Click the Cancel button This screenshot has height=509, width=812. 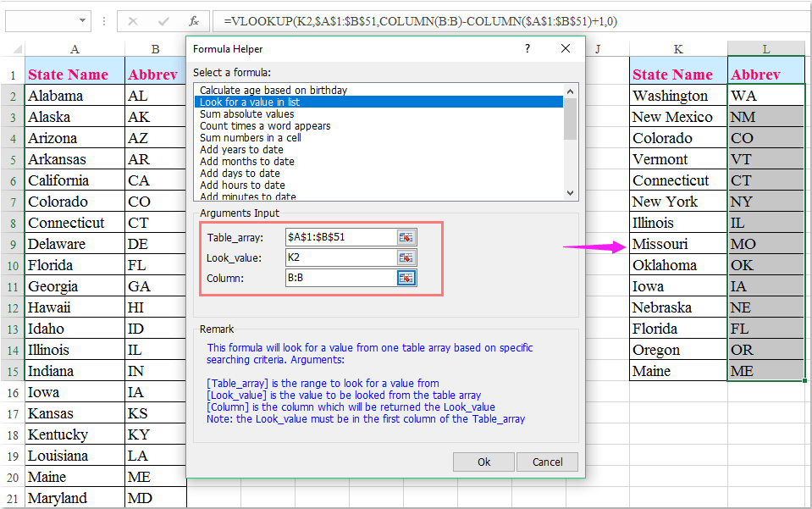click(549, 462)
